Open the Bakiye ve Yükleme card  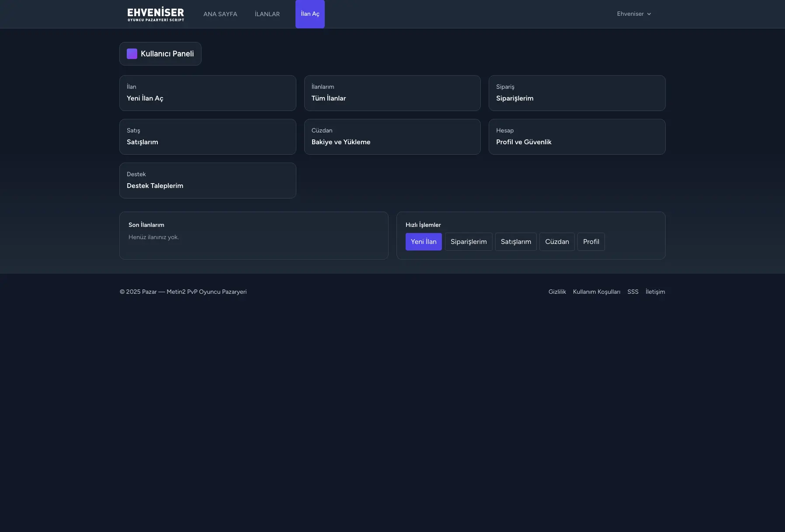click(392, 137)
